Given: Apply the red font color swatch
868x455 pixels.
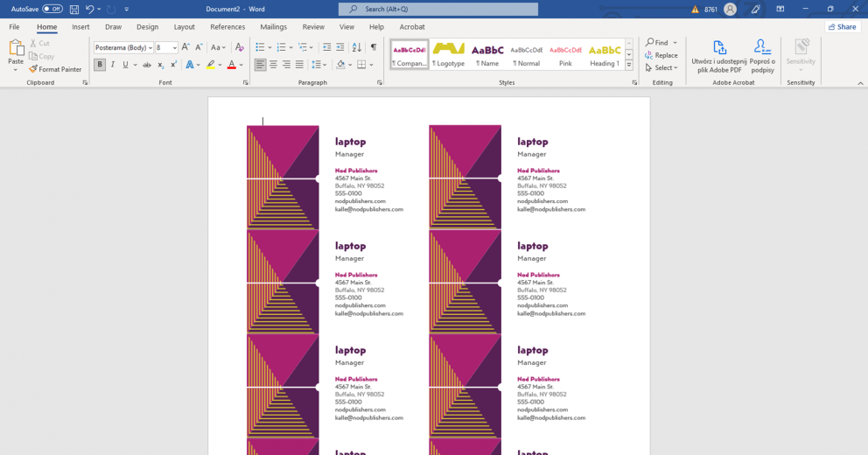Looking at the screenshot, I should pos(231,65).
